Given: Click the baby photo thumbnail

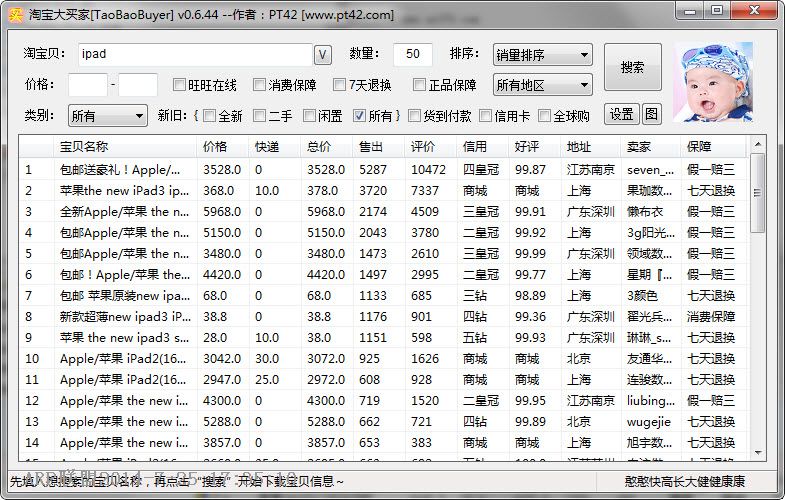Looking at the screenshot, I should [713, 82].
